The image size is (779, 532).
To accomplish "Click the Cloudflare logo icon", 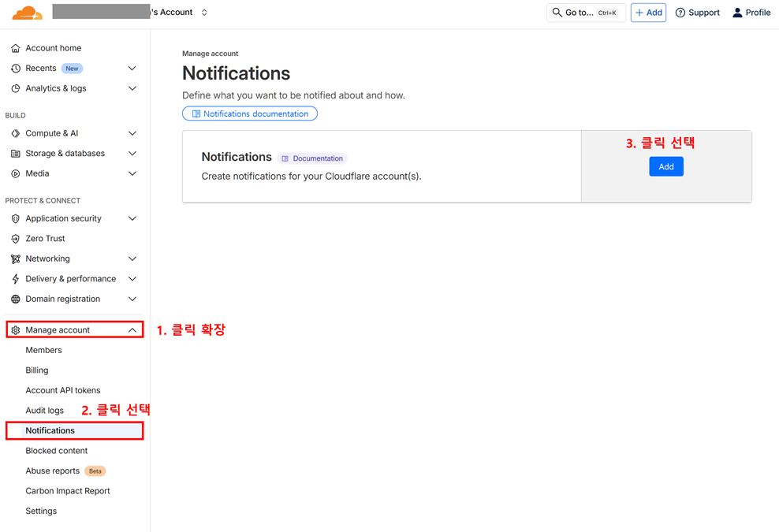I will (28, 13).
